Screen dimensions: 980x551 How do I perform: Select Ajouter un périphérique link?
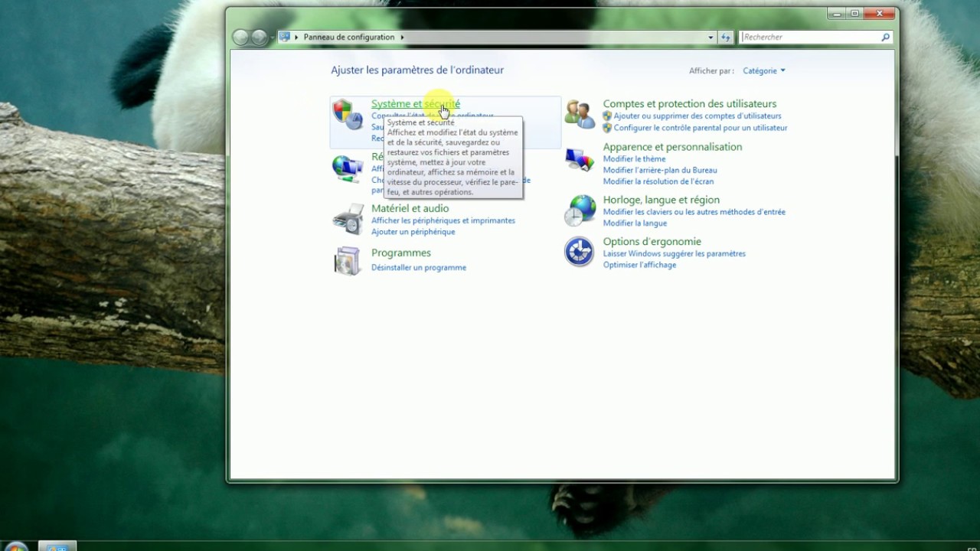coord(413,232)
